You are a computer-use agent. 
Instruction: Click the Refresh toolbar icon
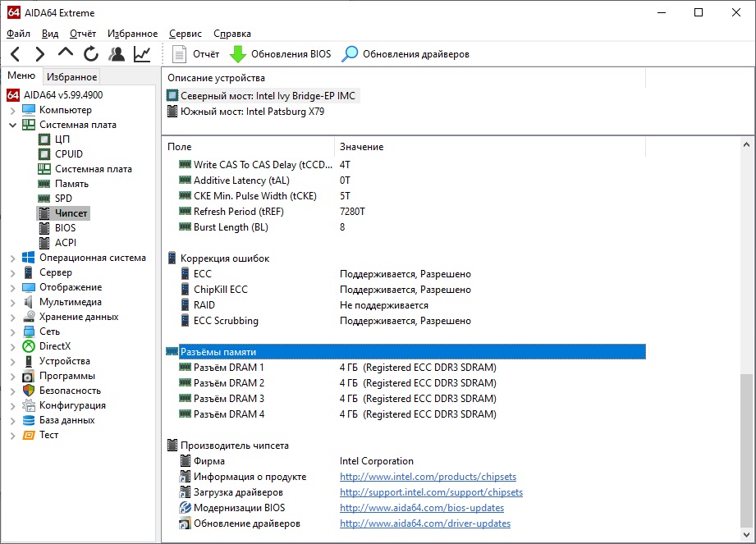(x=91, y=54)
